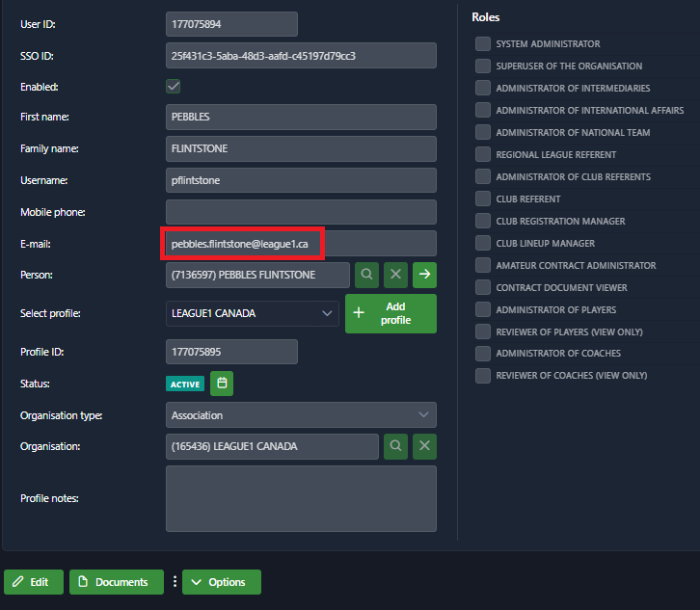
Task: Enable the Club Lineup Manager role
Action: (483, 244)
